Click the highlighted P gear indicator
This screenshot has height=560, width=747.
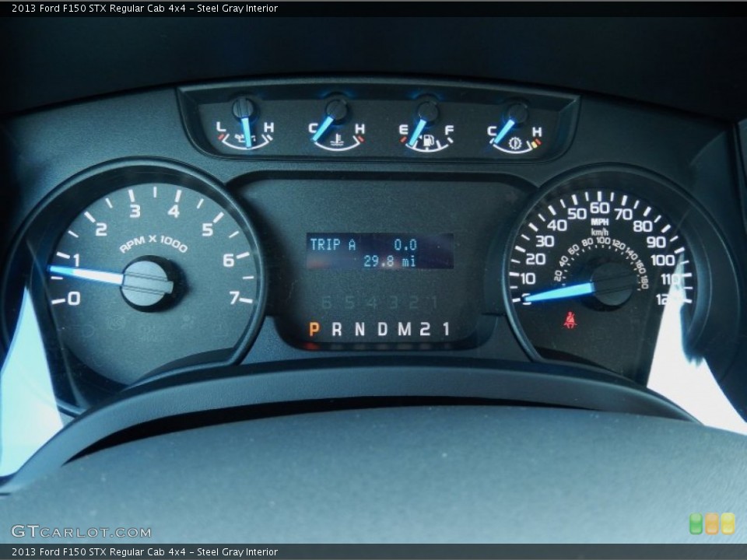(314, 329)
